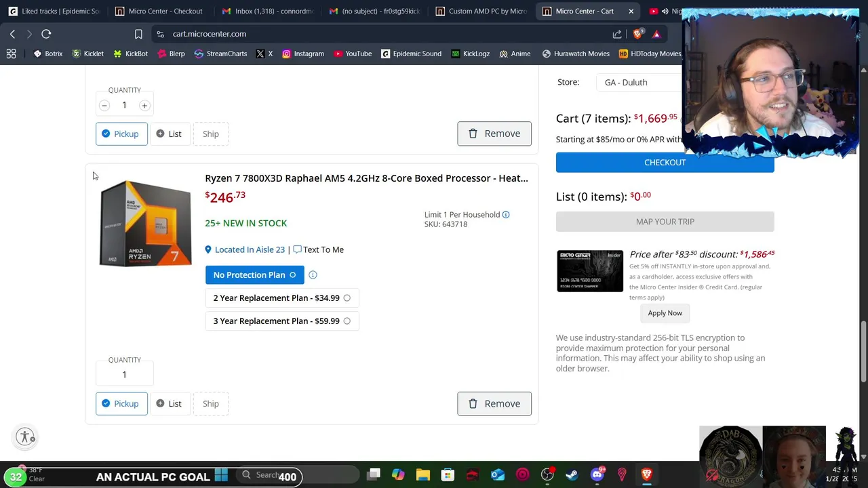Click the blue CHECKOUT button

[665, 163]
